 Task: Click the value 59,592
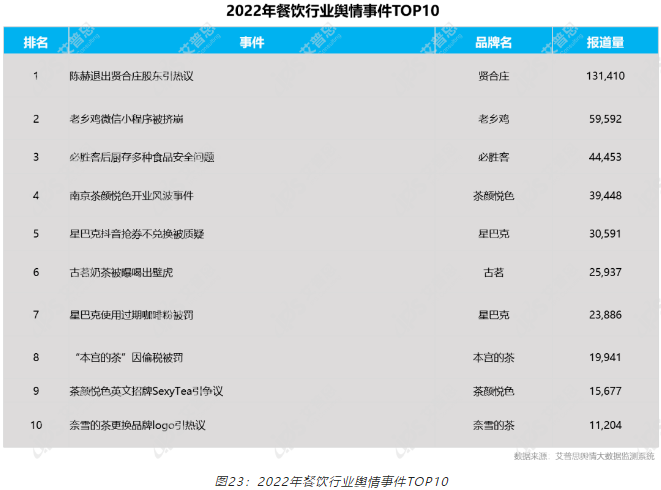coord(605,119)
